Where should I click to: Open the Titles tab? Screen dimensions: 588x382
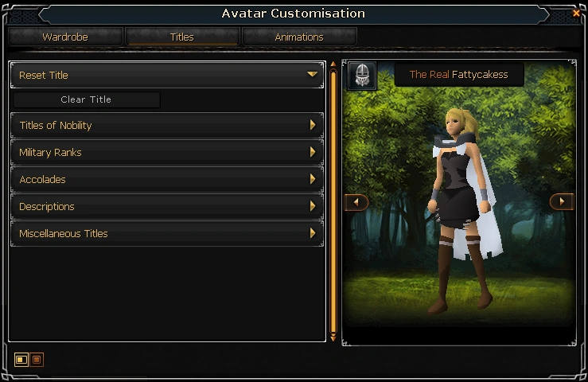tap(182, 37)
